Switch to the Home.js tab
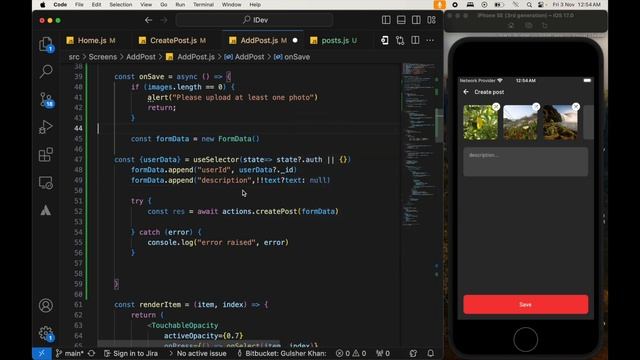Viewport: 640px width, 360px height. coord(91,40)
